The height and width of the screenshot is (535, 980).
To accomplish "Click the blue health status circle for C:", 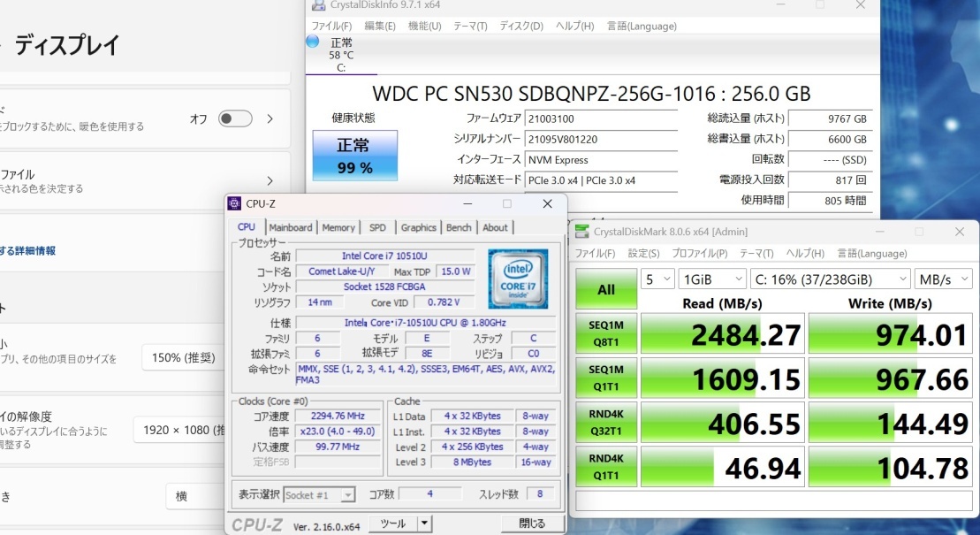I will 313,42.
